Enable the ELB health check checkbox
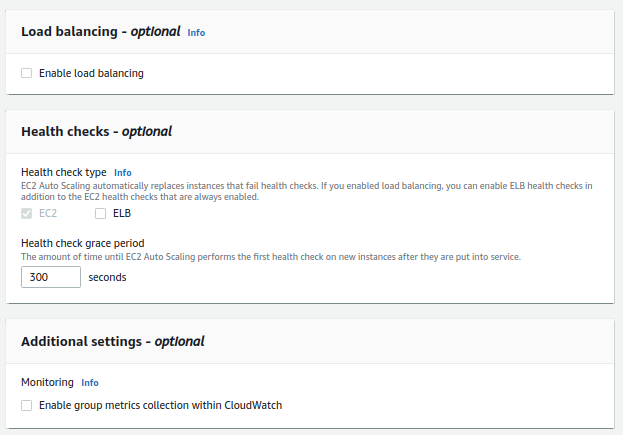 pyautogui.click(x=100, y=213)
